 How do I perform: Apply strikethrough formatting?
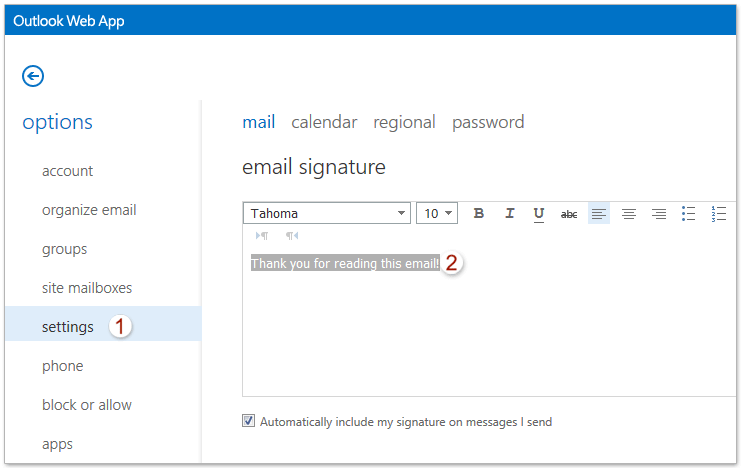click(x=569, y=213)
